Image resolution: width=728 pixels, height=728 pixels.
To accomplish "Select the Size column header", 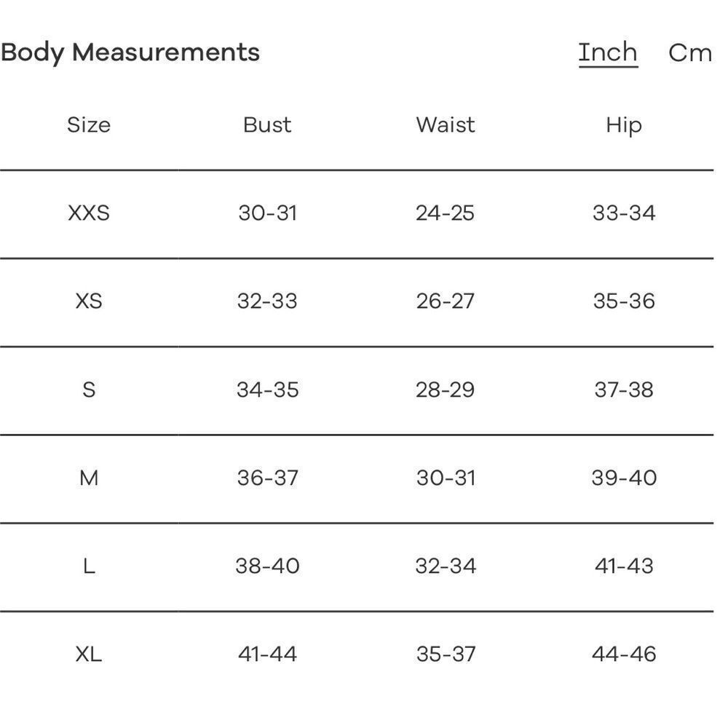I will (89, 125).
